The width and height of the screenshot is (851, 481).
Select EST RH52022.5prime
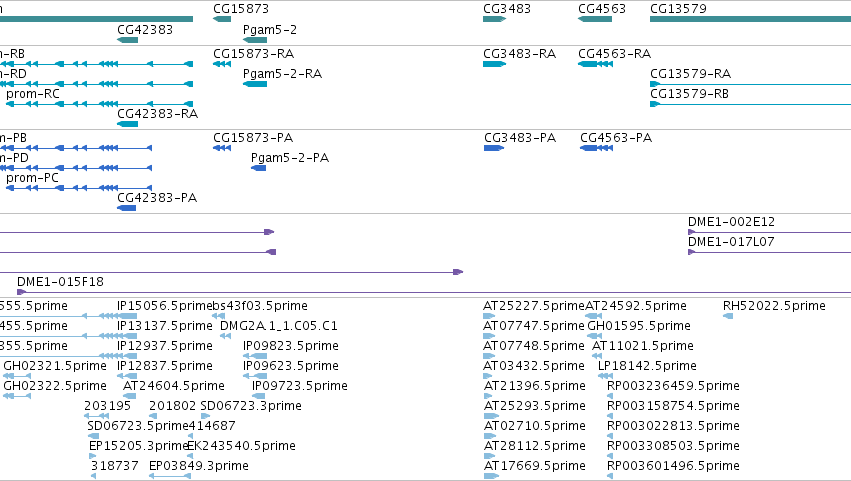728,316
